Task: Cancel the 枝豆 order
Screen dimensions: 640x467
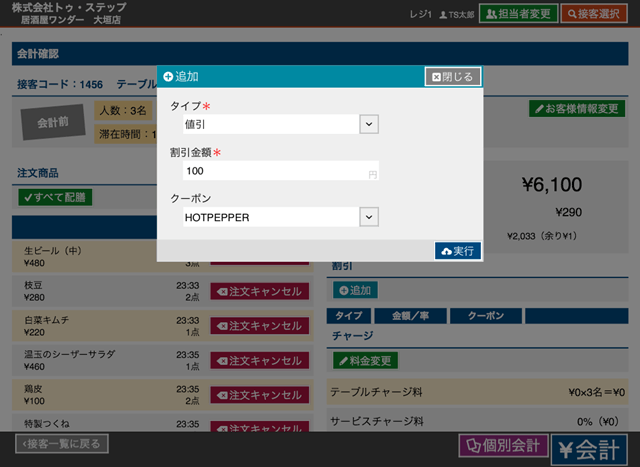Action: click(x=259, y=292)
